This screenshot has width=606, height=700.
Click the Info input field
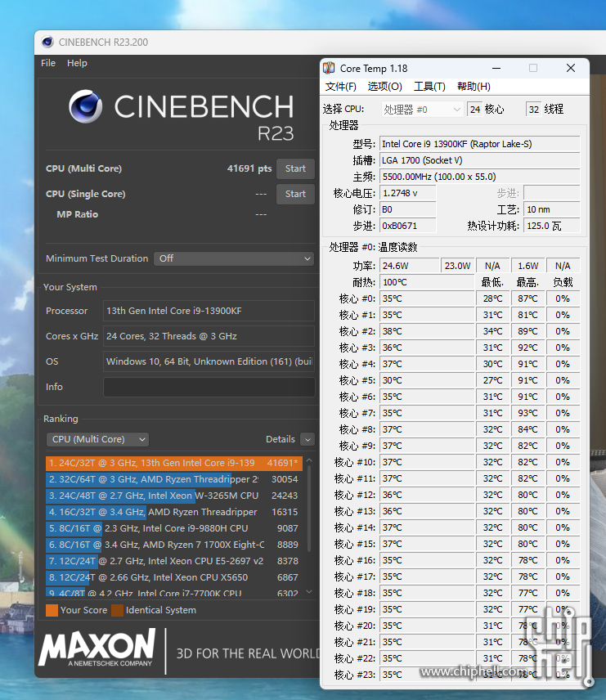pos(209,387)
